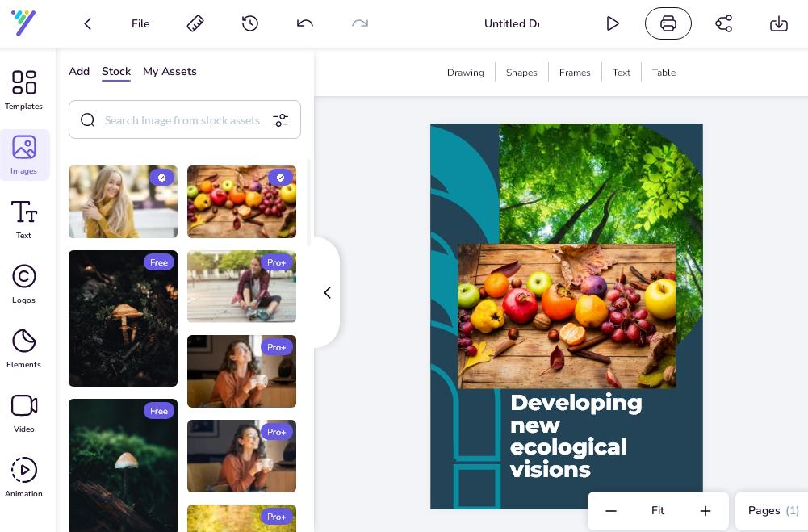Open the File menu
Viewport: 808px width, 532px height.
coord(140,23)
